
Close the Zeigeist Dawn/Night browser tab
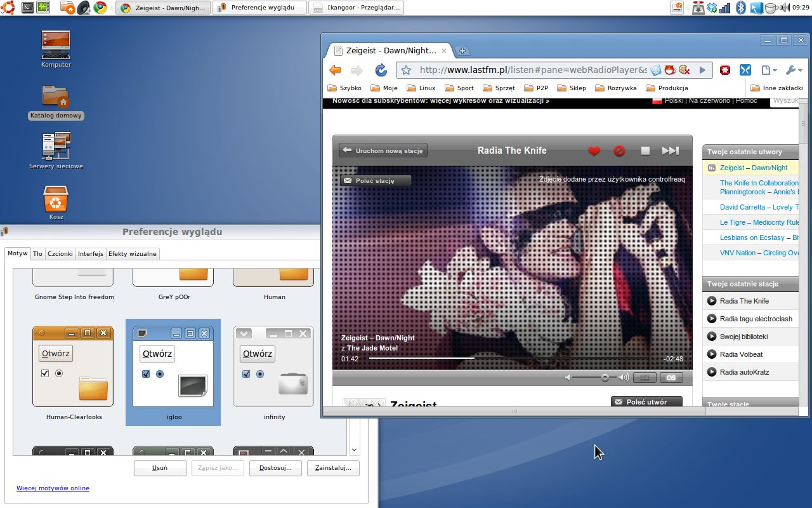coord(444,51)
